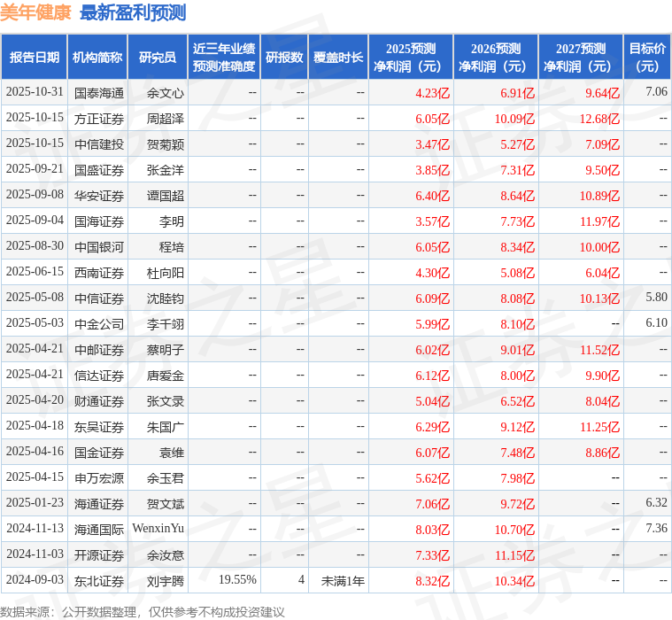Click the 最新盈利预测 heading
This screenshot has height=620, width=672.
[133, 13]
